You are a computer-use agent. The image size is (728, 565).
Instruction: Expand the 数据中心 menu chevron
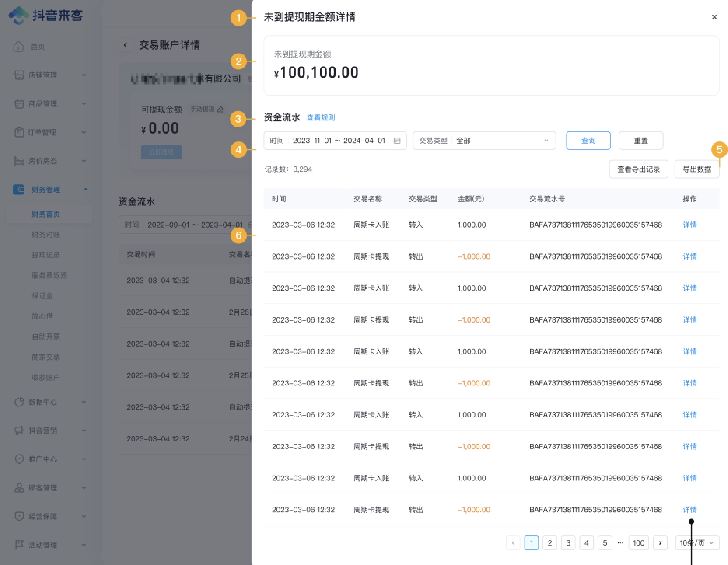(x=84, y=402)
